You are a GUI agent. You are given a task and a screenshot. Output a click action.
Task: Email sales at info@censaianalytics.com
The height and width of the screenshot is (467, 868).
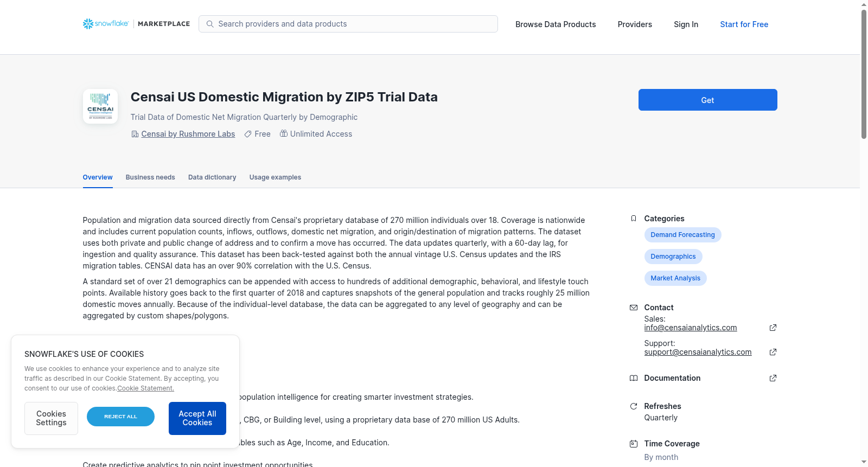pos(691,328)
